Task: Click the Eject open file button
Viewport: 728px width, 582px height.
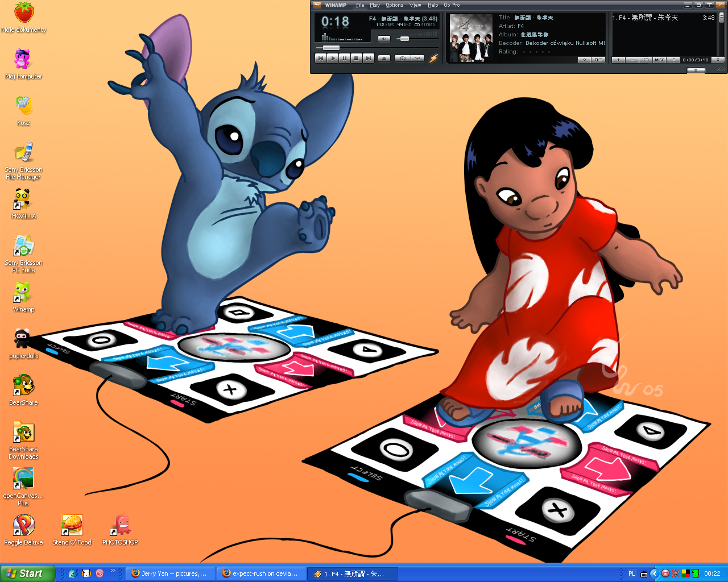Action: point(384,58)
